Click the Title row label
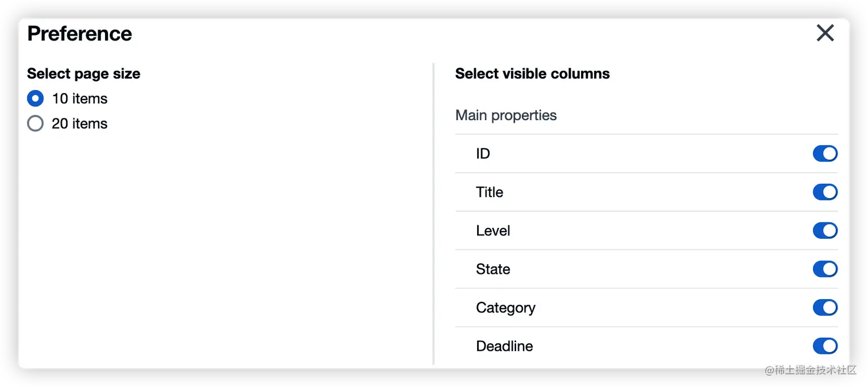This screenshot has width=868, height=387. click(489, 192)
